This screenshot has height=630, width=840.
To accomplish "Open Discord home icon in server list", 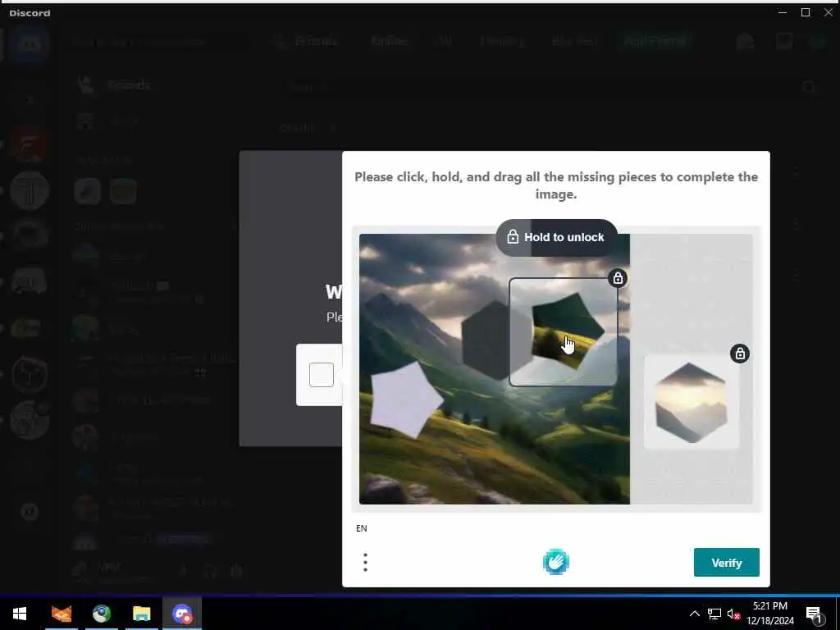I will tap(29, 43).
